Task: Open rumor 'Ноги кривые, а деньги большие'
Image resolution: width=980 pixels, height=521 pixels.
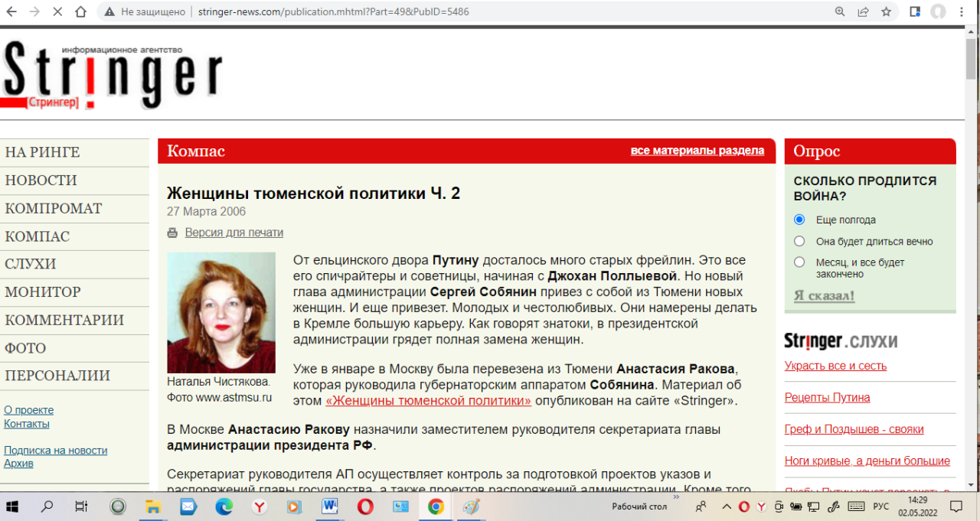Action: [x=867, y=461]
